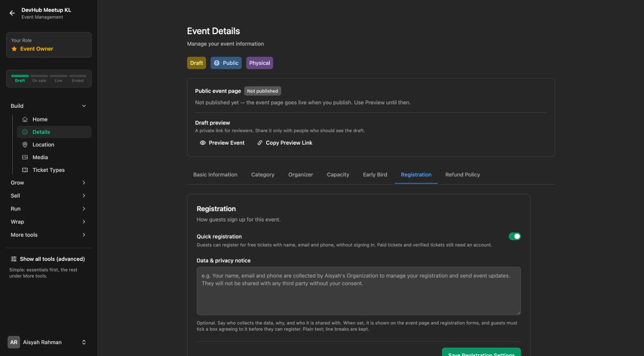Viewport: 644px width, 356px height.
Task: Select the Capacity tab
Action: click(338, 174)
